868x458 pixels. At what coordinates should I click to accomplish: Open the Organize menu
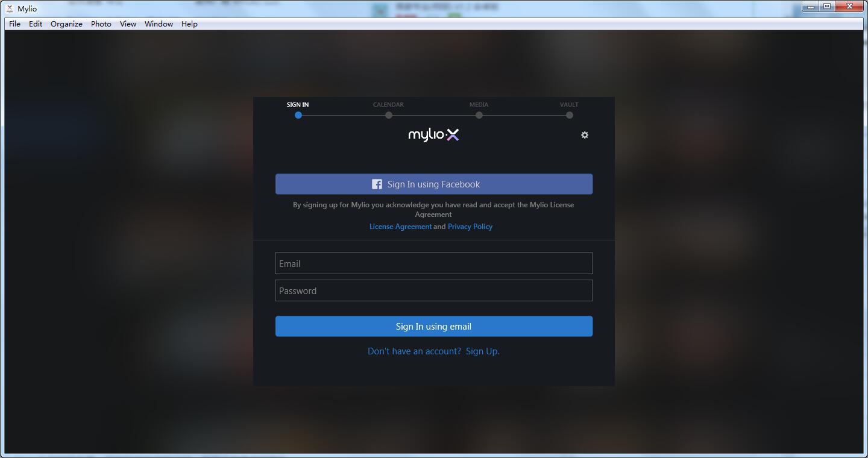[66, 24]
